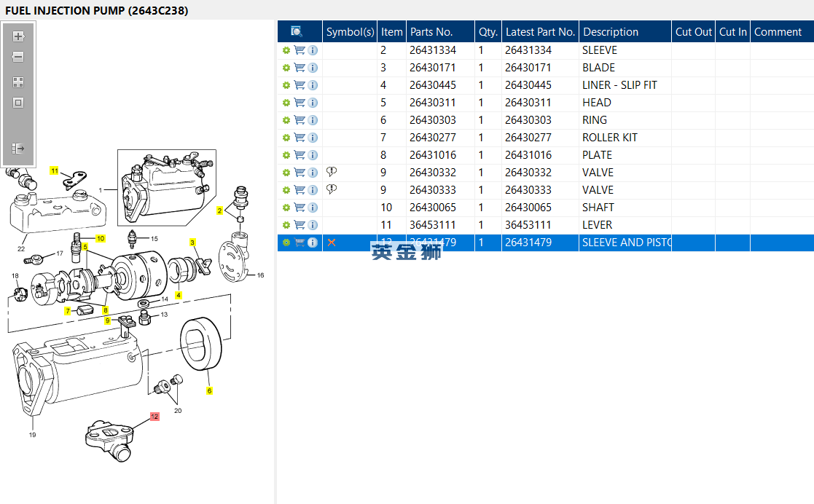
Task: Click the single-square fit view icon
Action: [18, 103]
